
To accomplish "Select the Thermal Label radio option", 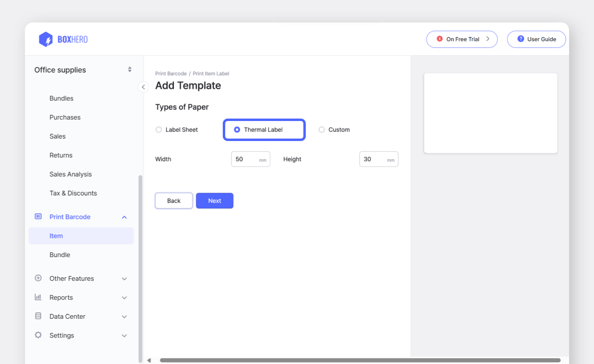I will point(237,130).
